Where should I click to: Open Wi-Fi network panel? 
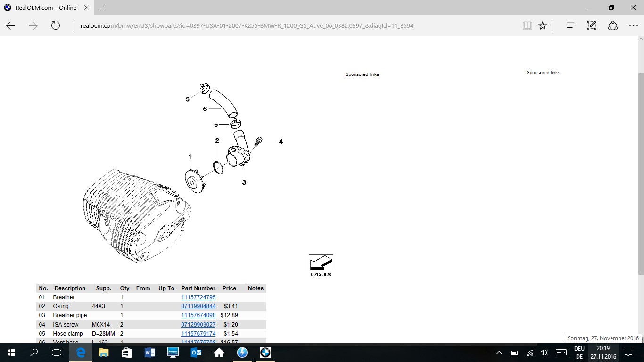pyautogui.click(x=529, y=353)
